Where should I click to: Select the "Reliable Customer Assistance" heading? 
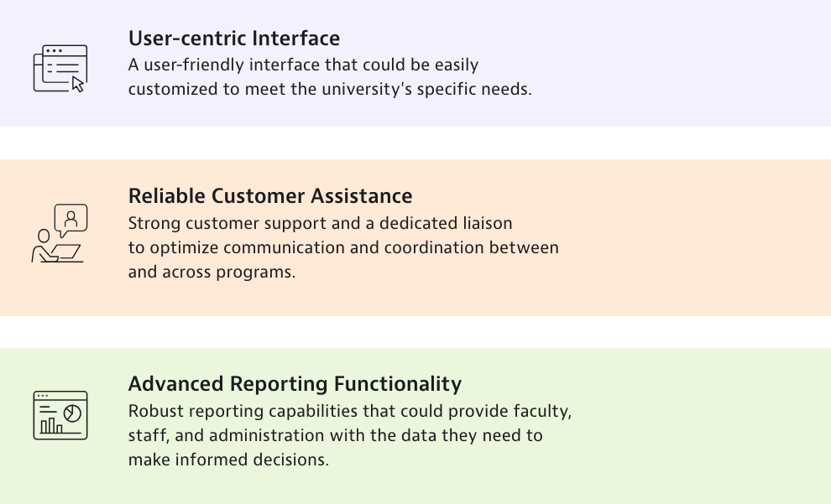270,196
